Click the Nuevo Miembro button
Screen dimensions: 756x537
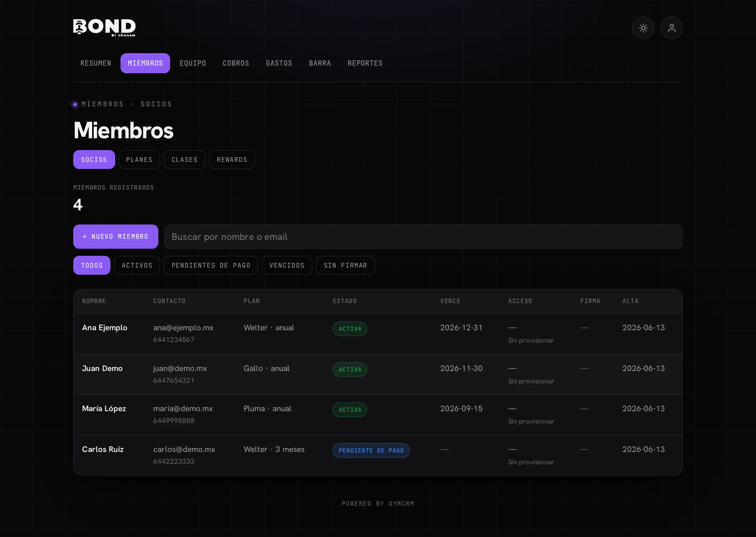click(116, 237)
